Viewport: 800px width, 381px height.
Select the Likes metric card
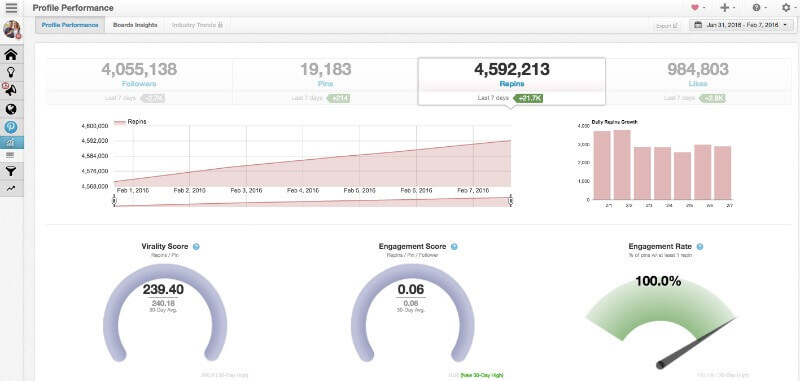tap(698, 81)
